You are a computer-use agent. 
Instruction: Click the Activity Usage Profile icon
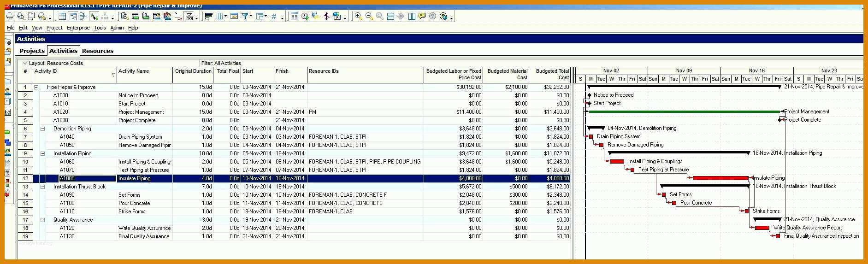[x=146, y=16]
